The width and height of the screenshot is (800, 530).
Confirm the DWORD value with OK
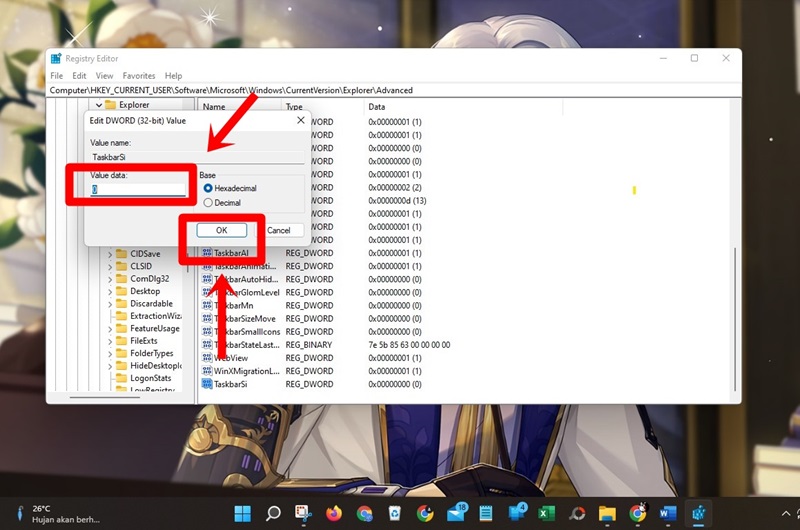coord(221,230)
